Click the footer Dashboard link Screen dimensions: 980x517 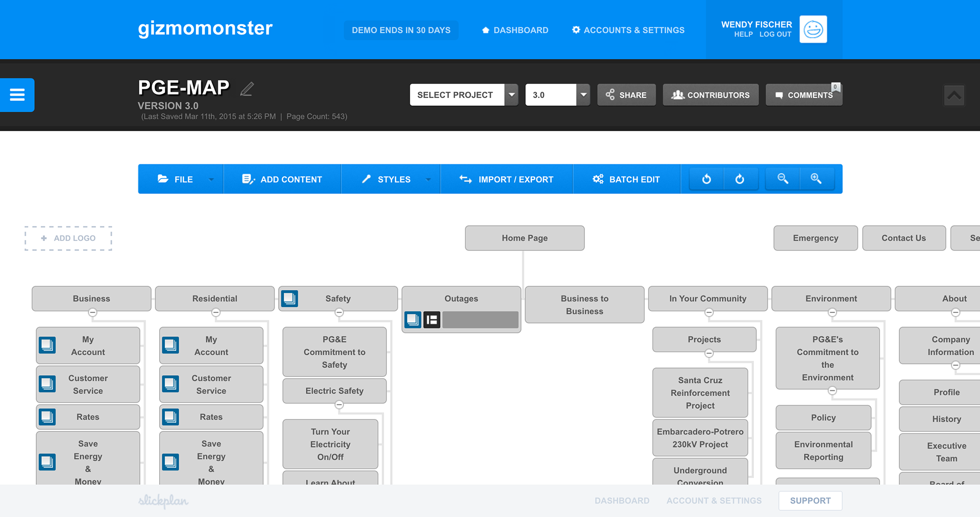click(622, 501)
